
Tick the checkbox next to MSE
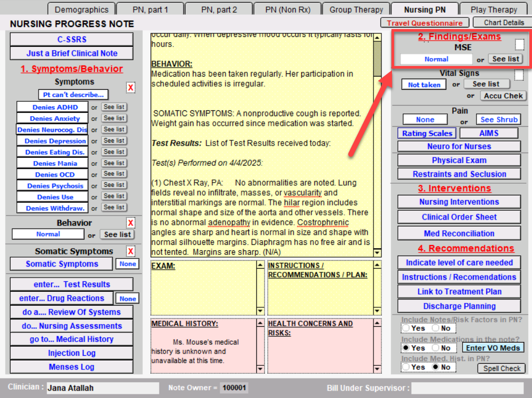[520, 45]
